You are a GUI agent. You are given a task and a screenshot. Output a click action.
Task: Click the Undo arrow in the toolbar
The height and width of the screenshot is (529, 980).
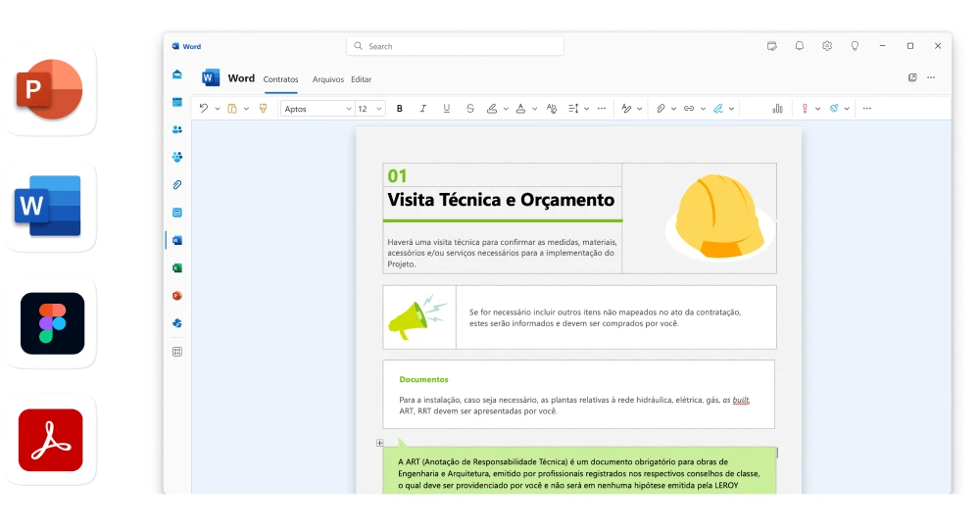(204, 108)
